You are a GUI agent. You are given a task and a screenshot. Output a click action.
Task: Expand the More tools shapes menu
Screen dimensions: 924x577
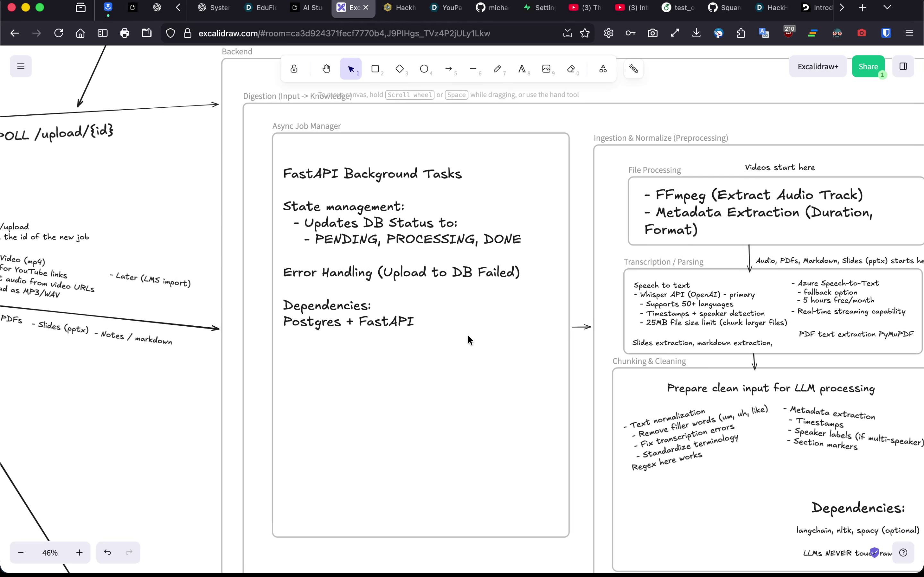(603, 69)
